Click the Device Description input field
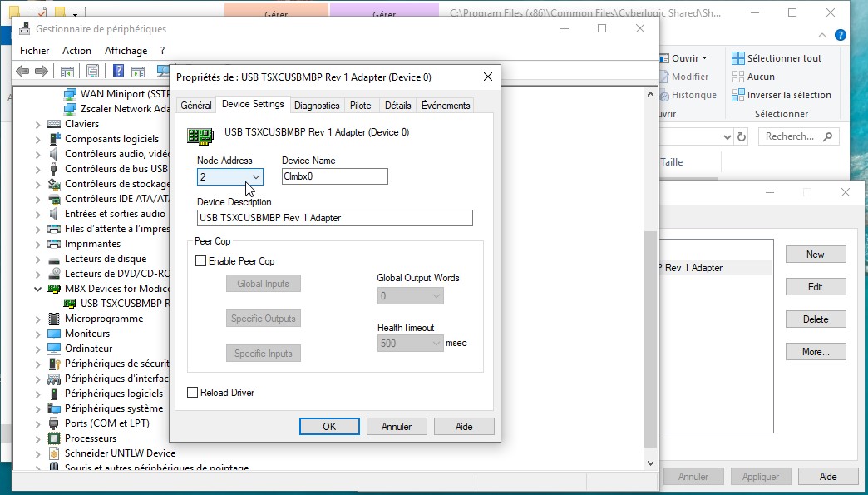This screenshot has width=868, height=495. coord(335,218)
